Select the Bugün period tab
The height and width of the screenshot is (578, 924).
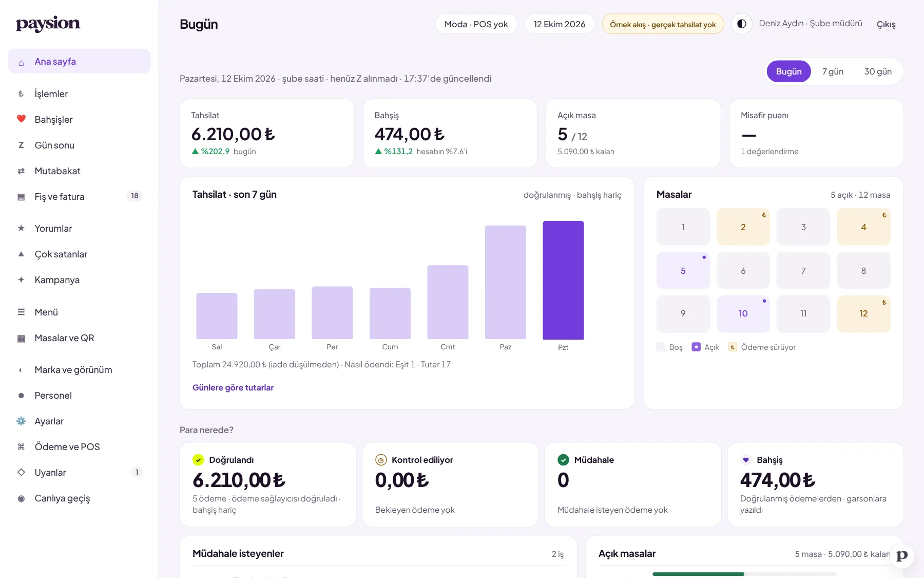(788, 71)
